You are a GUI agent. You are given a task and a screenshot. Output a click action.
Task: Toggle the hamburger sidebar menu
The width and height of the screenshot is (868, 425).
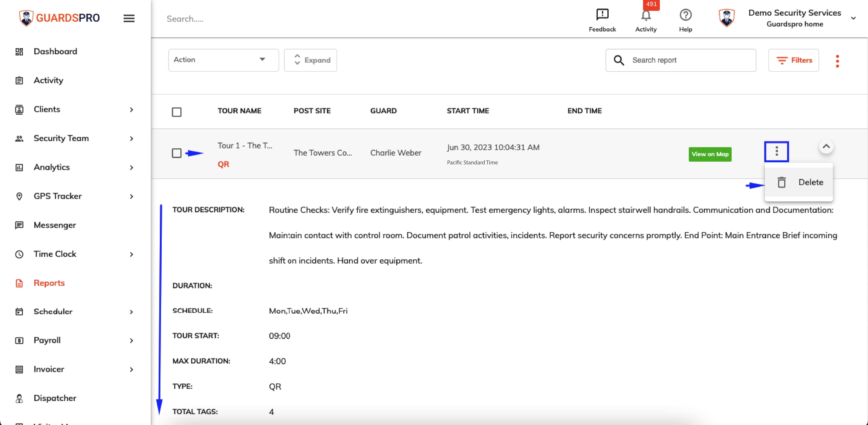129,19
